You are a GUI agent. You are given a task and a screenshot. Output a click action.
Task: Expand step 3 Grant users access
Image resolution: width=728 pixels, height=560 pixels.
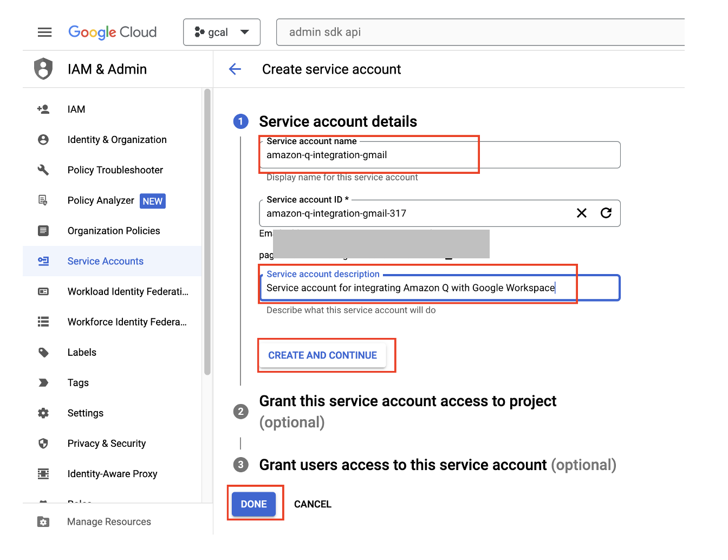point(438,465)
